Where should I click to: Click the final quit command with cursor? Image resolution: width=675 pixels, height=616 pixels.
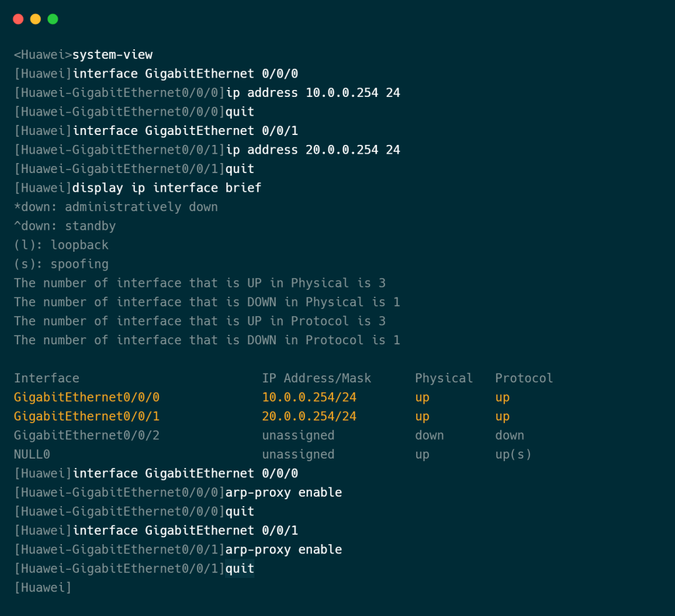pyautogui.click(x=240, y=569)
